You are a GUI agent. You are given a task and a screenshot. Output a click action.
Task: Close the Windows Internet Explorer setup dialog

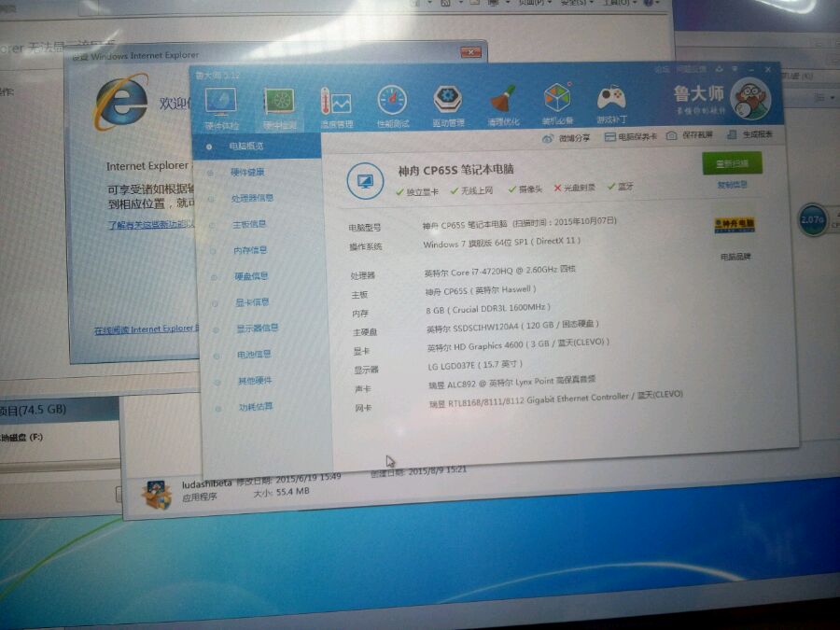pos(470,52)
